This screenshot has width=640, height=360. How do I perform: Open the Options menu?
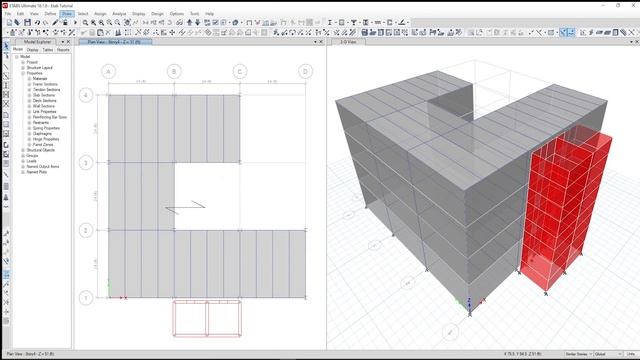point(177,14)
